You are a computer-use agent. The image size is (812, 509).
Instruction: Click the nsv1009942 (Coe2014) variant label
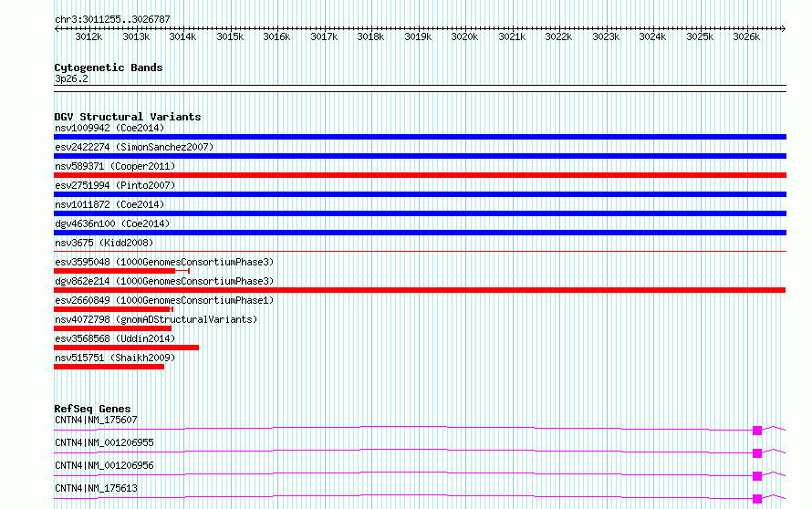pos(109,128)
